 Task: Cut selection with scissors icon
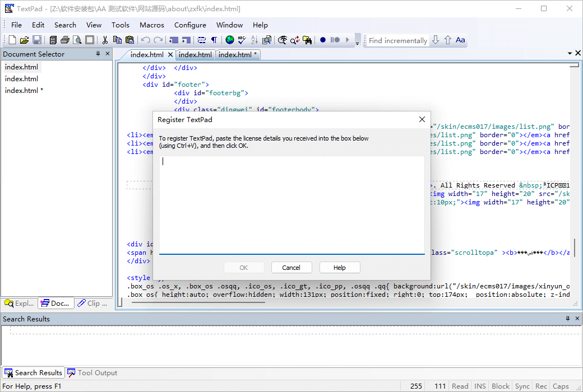pos(105,40)
